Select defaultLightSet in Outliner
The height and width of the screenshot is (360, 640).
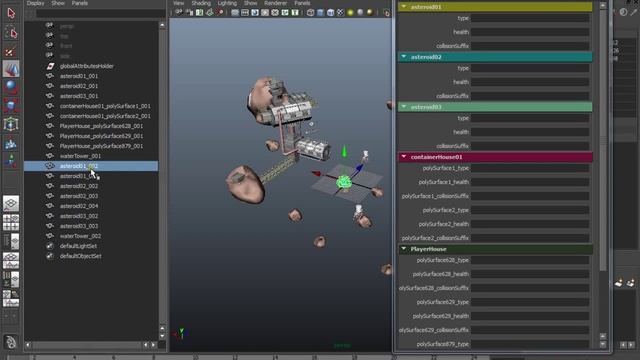78,246
